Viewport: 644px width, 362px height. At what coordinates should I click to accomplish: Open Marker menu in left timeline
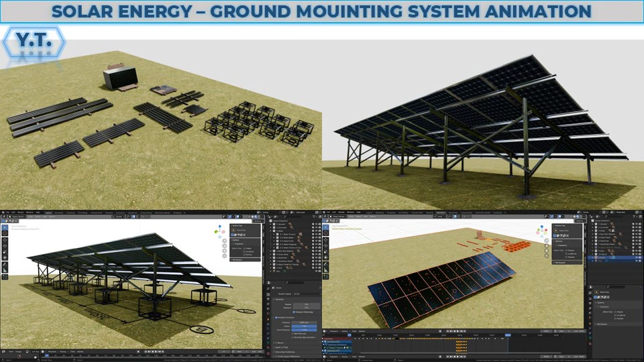pos(80,351)
